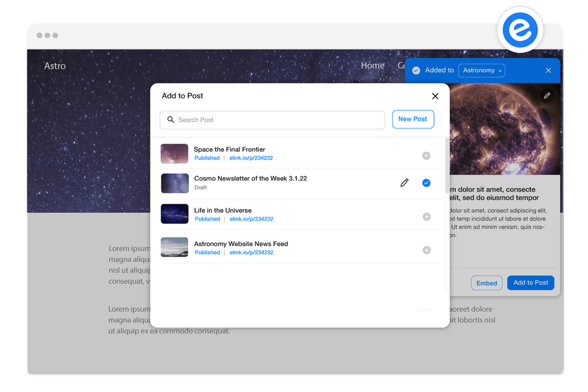Click the Embed button
Image resolution: width=588 pixels, height=392 pixels.
point(486,283)
